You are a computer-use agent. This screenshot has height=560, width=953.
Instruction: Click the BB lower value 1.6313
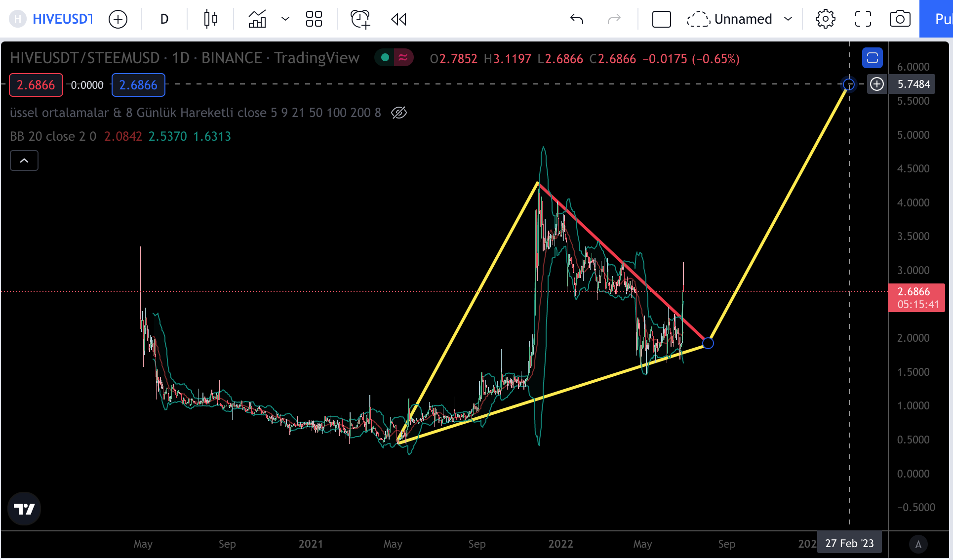[x=212, y=137]
